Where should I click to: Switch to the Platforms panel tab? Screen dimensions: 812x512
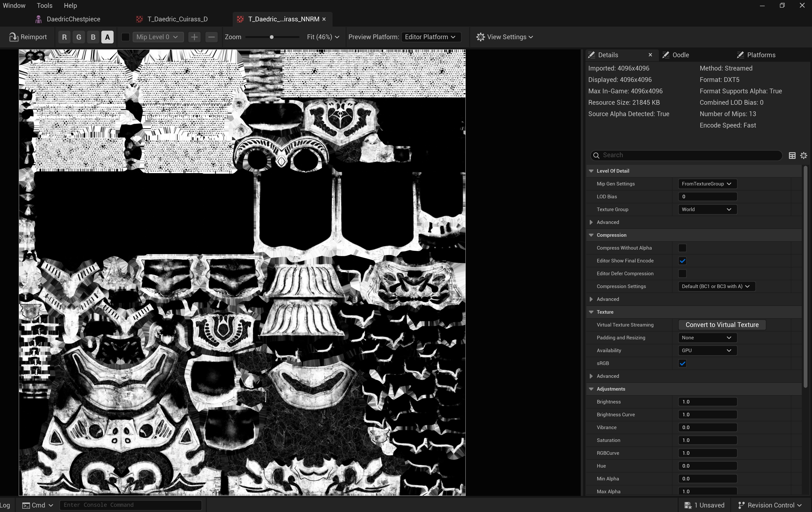[x=761, y=55]
